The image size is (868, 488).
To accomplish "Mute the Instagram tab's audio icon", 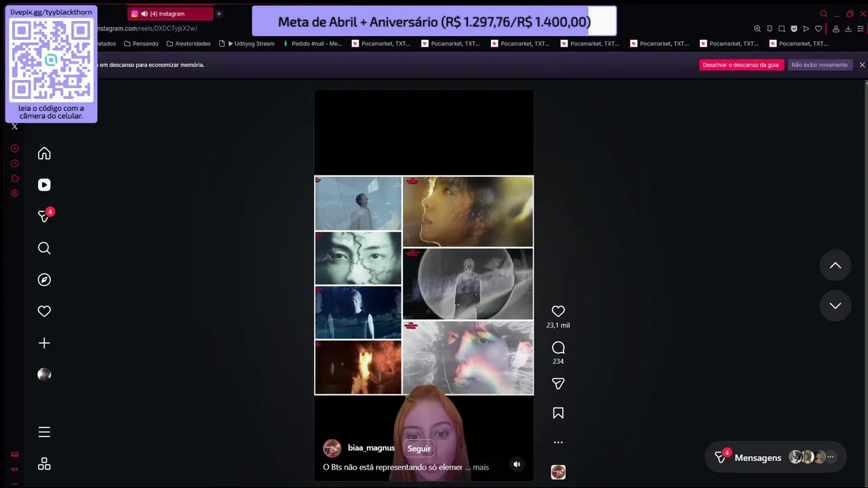I will [x=144, y=14].
